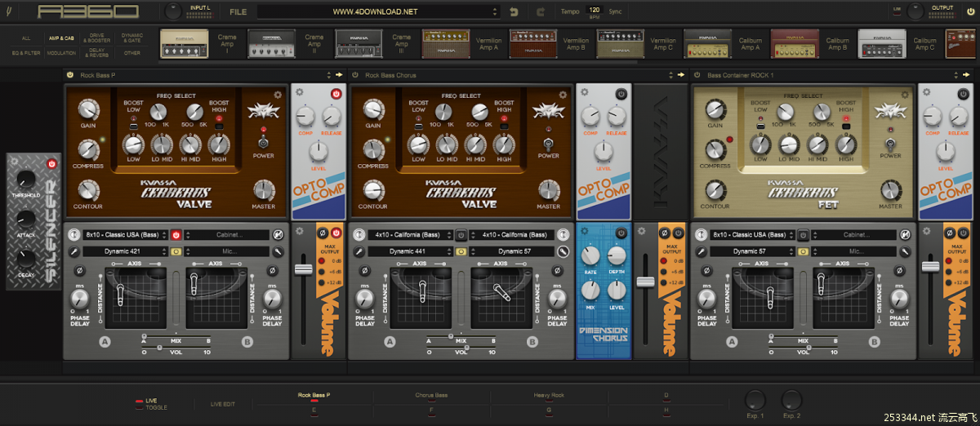Click the redo arrow in the top bar
This screenshot has height=426, width=980.
(541, 12)
